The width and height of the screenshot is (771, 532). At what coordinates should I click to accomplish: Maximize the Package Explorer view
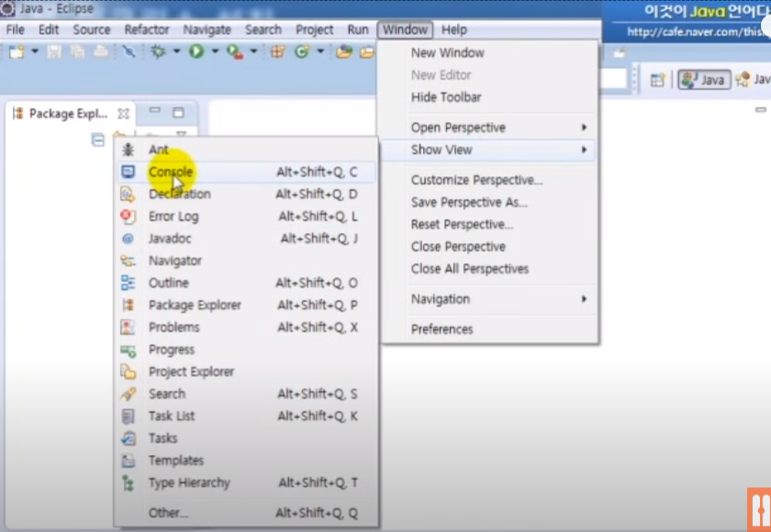click(178, 113)
